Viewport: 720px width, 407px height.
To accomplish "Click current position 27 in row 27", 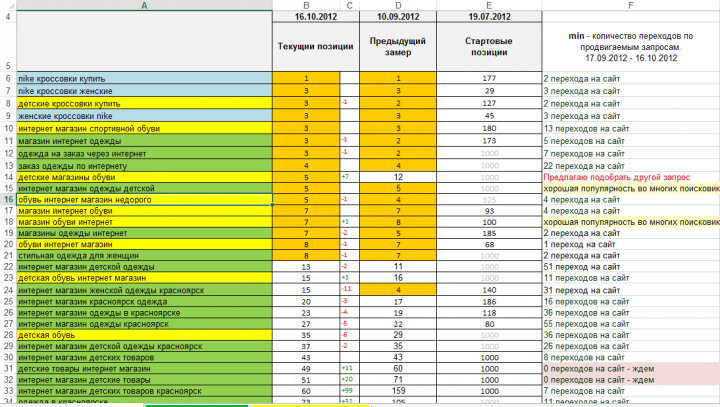I will (x=306, y=324).
